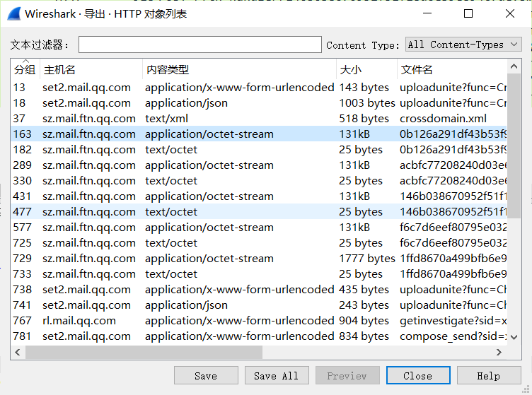Select packet 577 octet-stream row
Screen dimensions: 532x395
pyautogui.click(x=259, y=228)
